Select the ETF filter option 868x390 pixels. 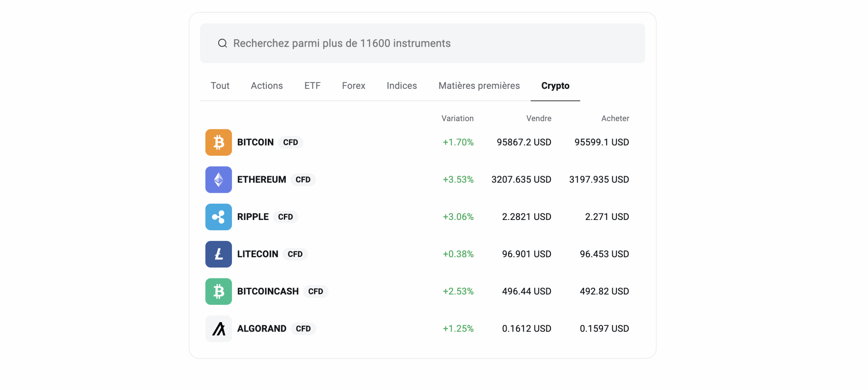[x=312, y=86]
